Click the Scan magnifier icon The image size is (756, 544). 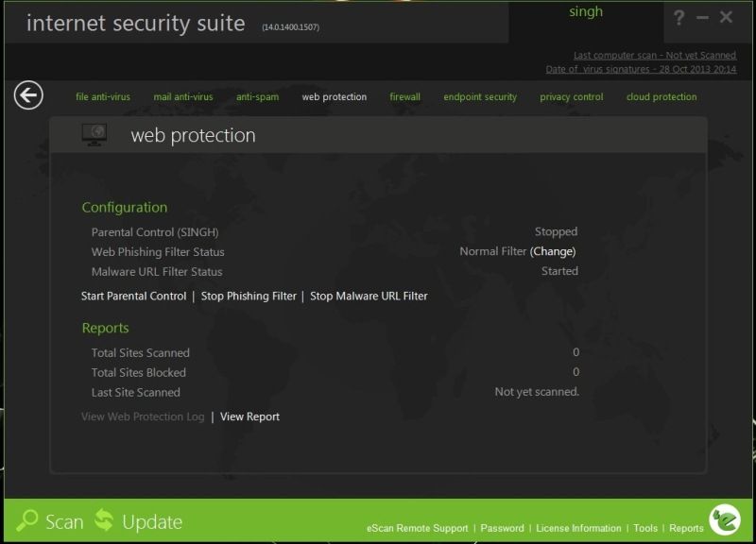(x=27, y=520)
